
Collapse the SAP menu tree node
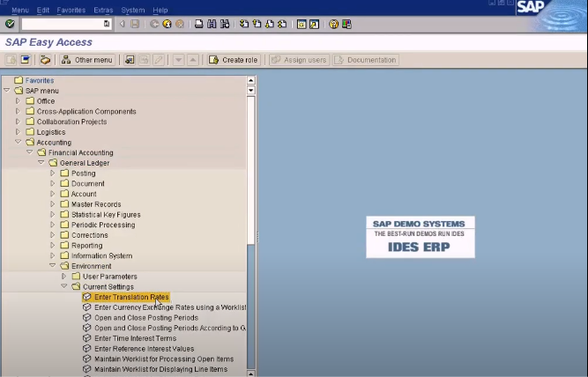point(6,91)
